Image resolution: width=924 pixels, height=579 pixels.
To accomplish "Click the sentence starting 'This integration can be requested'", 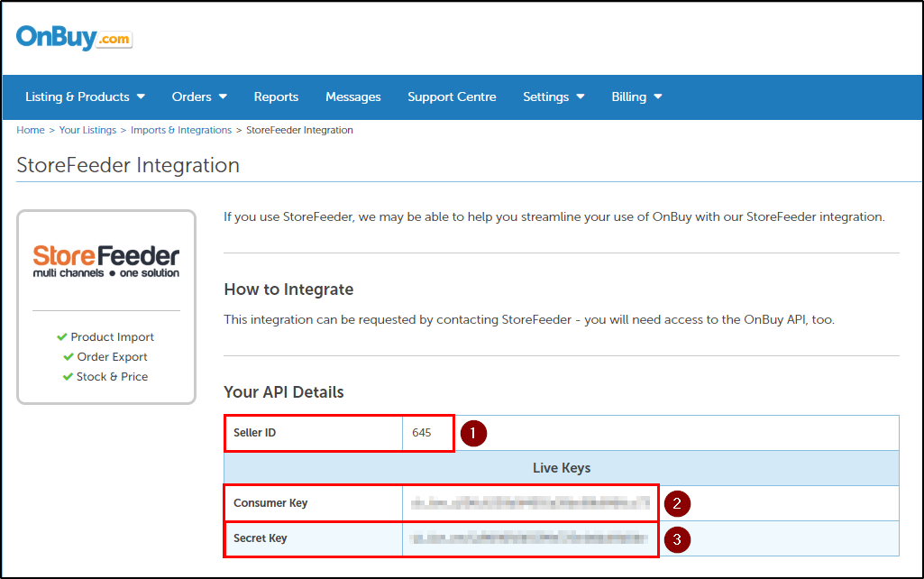I will pyautogui.click(x=529, y=319).
